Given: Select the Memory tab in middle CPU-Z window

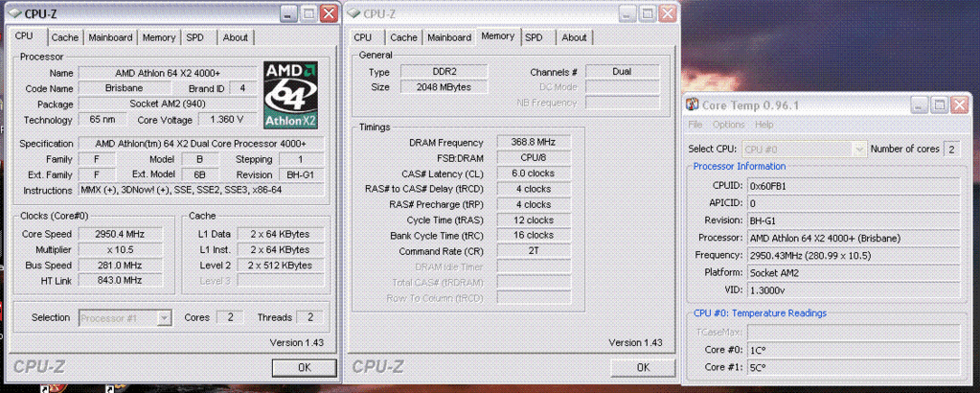Looking at the screenshot, I should coord(497,36).
